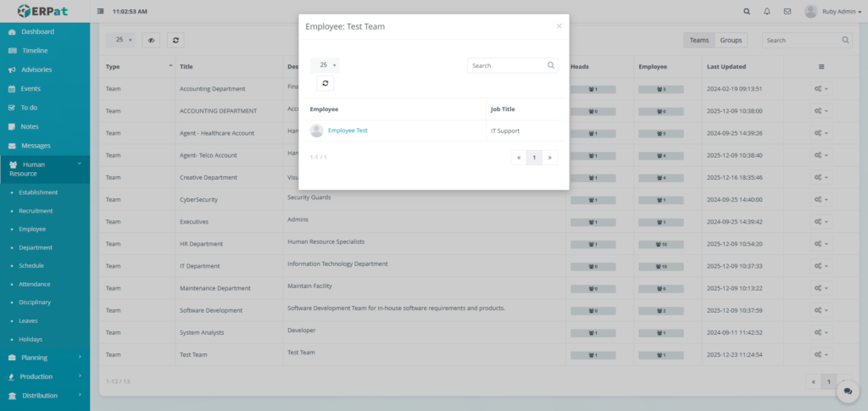This screenshot has width=868, height=411.
Task: Click the Employee Test avatar in modal
Action: (317, 131)
